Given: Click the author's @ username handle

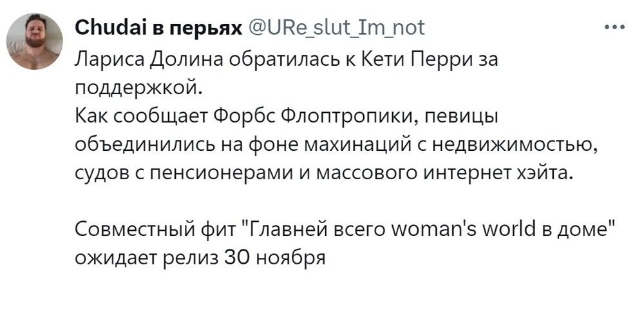Looking at the screenshot, I should coord(336,28).
